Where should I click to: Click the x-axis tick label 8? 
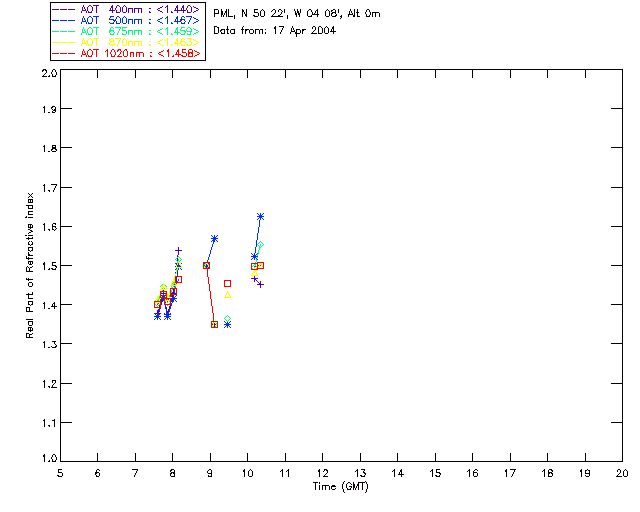[x=173, y=473]
